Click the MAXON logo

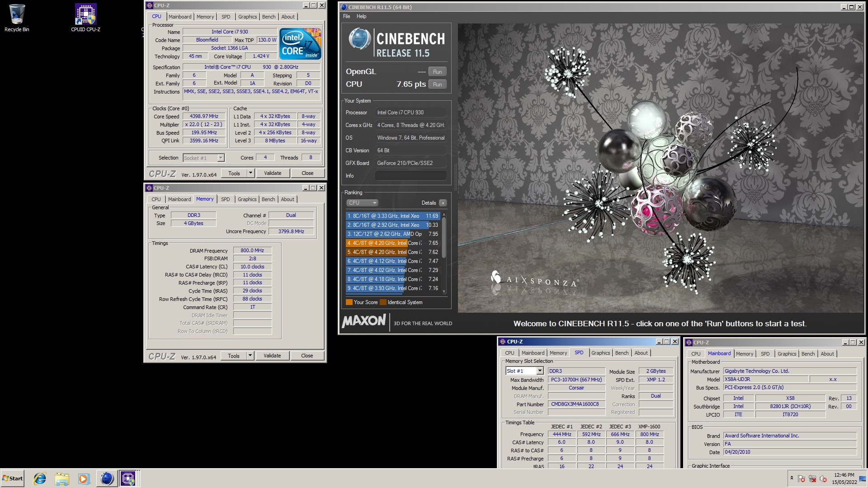pyautogui.click(x=364, y=321)
